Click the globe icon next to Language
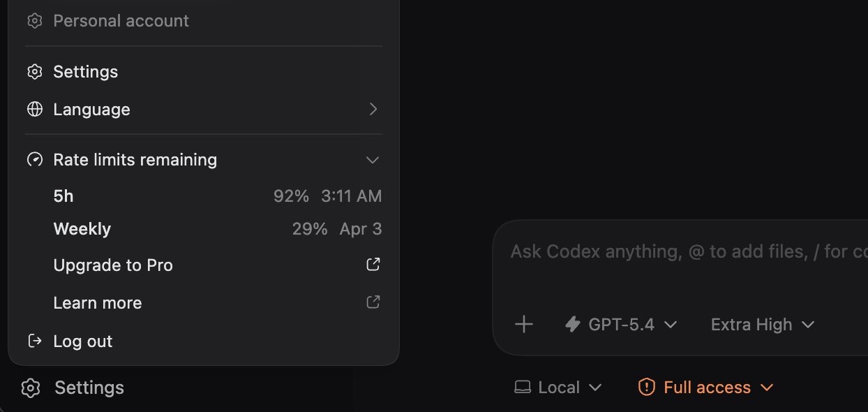This screenshot has width=868, height=412. point(34,110)
